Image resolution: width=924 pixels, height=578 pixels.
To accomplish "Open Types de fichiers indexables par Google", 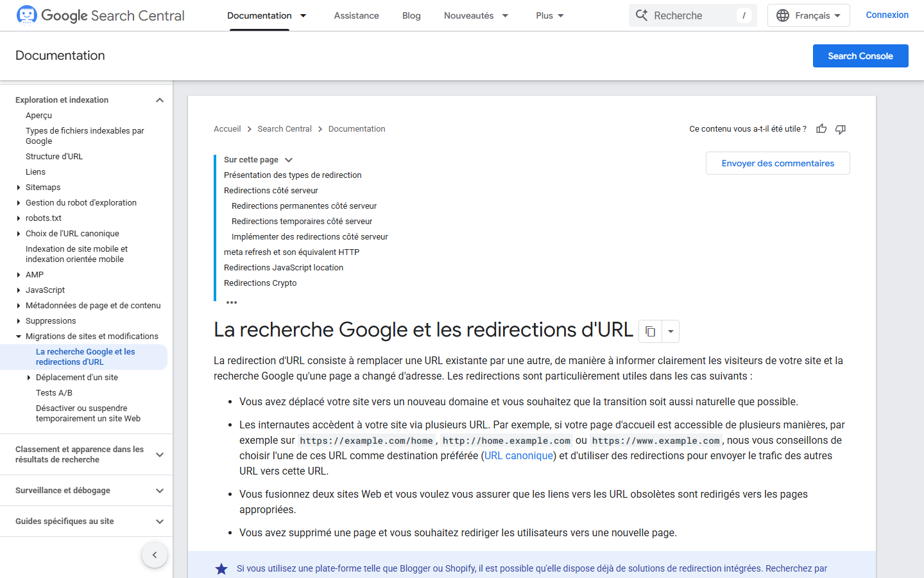I will coord(85,136).
